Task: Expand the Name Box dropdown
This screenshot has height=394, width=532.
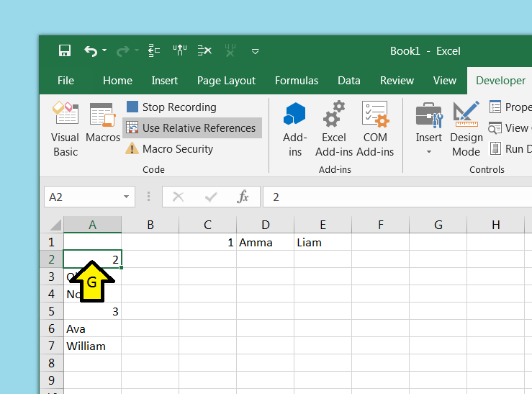Action: click(127, 197)
